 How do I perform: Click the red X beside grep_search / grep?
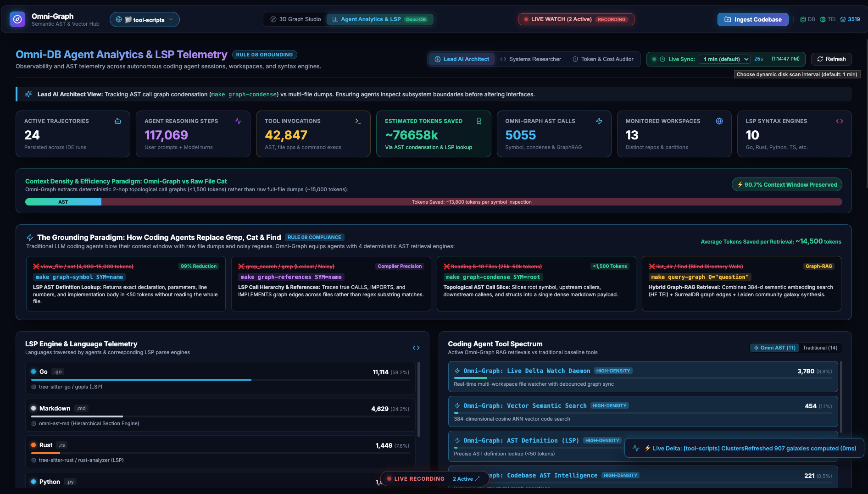[241, 266]
